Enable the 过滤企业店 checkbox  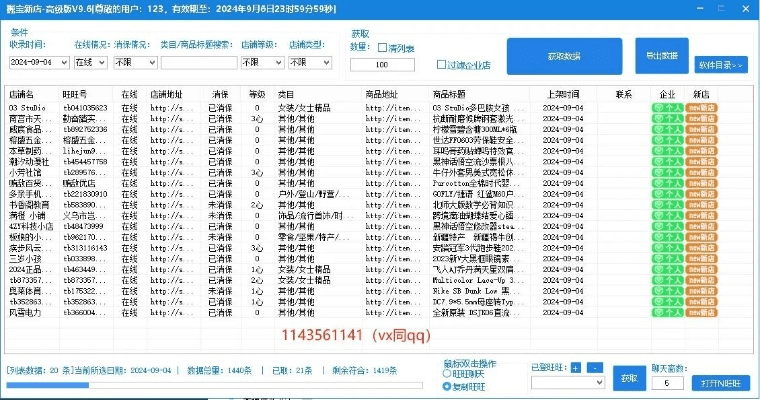441,64
